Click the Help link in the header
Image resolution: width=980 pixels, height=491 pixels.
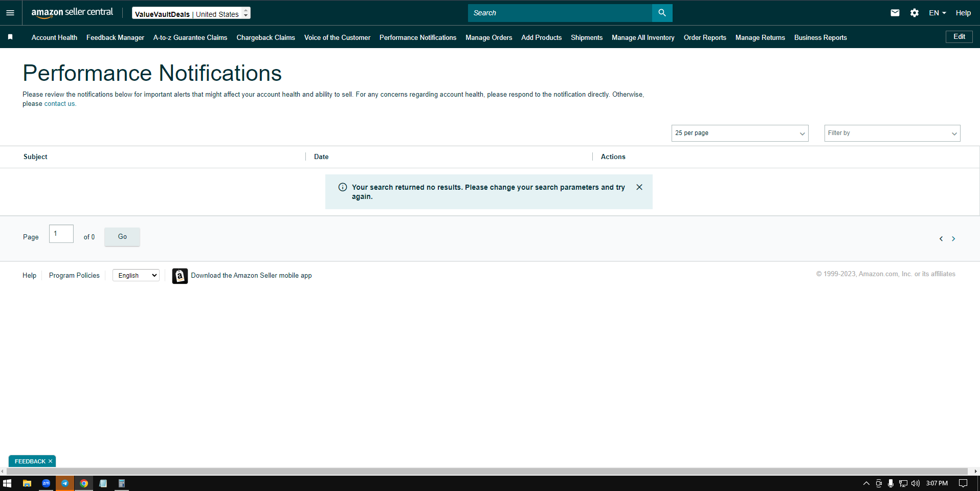[x=963, y=13]
